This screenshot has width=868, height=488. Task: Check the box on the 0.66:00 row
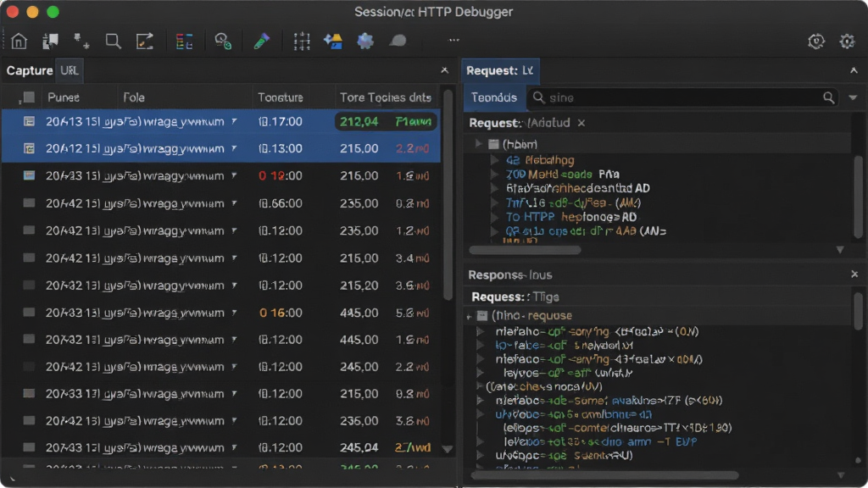point(29,203)
